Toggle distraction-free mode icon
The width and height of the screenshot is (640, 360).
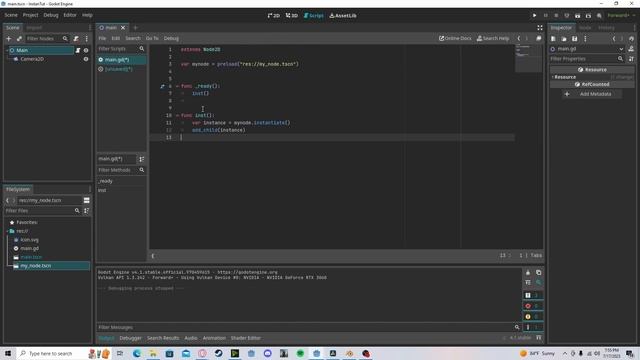pyautogui.click(x=540, y=28)
